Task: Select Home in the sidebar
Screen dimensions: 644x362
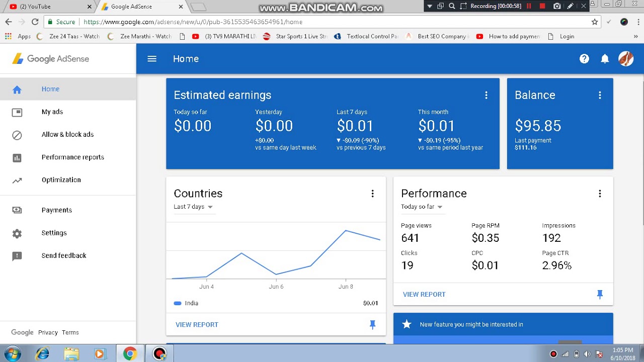Action: (x=68, y=89)
